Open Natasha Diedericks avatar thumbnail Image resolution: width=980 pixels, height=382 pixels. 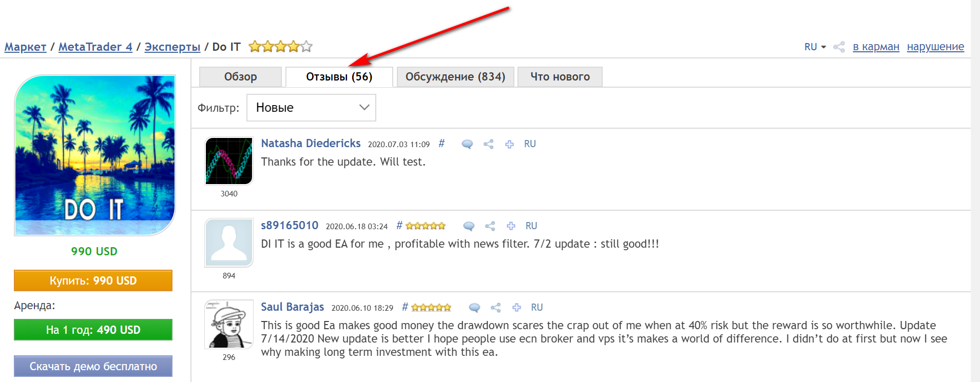tap(229, 161)
